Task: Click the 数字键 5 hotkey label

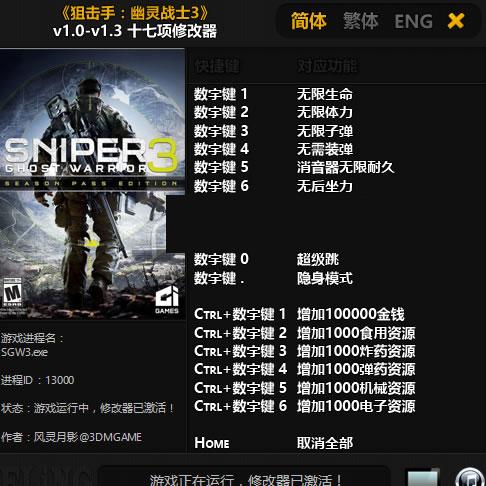Action: click(221, 167)
